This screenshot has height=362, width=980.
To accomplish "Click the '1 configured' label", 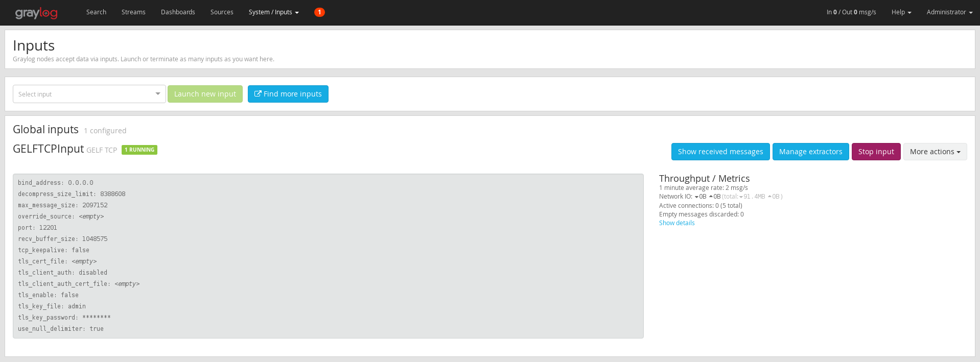I will pos(105,131).
